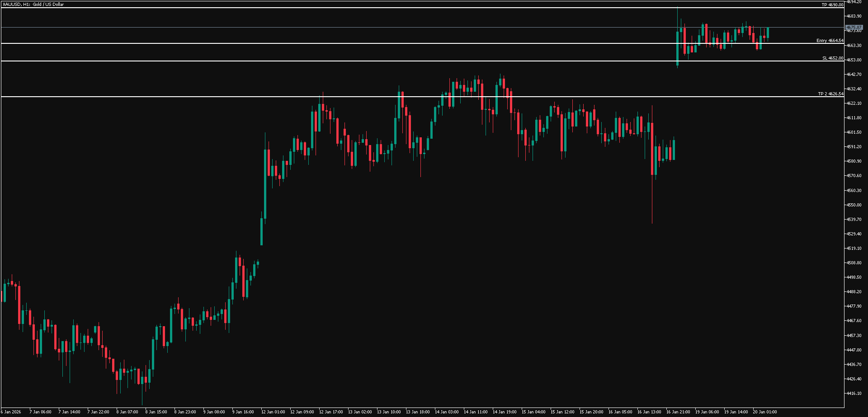Click the 8 Jan 15:00 time label

(x=156, y=412)
